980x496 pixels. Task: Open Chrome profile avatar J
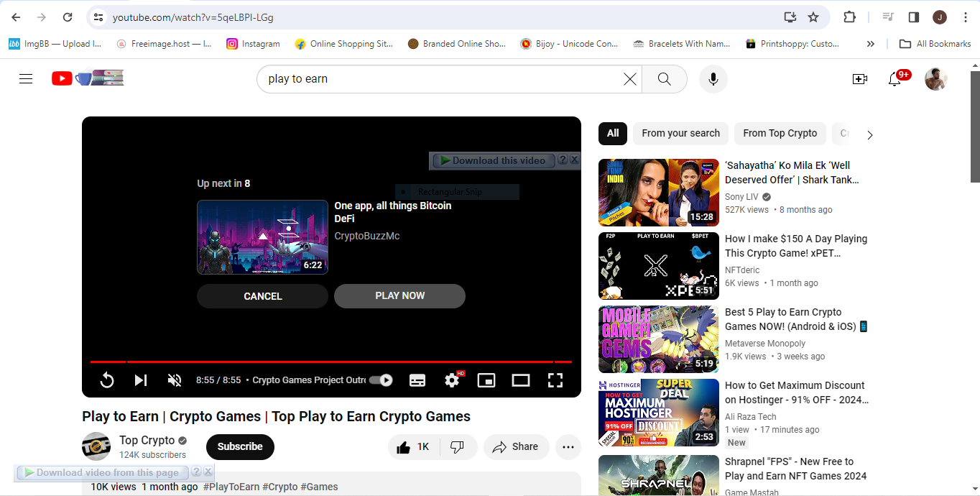point(940,17)
